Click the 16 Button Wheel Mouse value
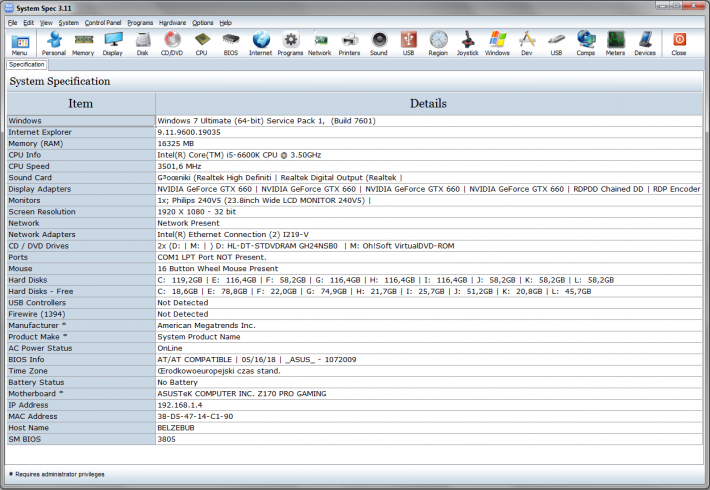 pos(428,269)
